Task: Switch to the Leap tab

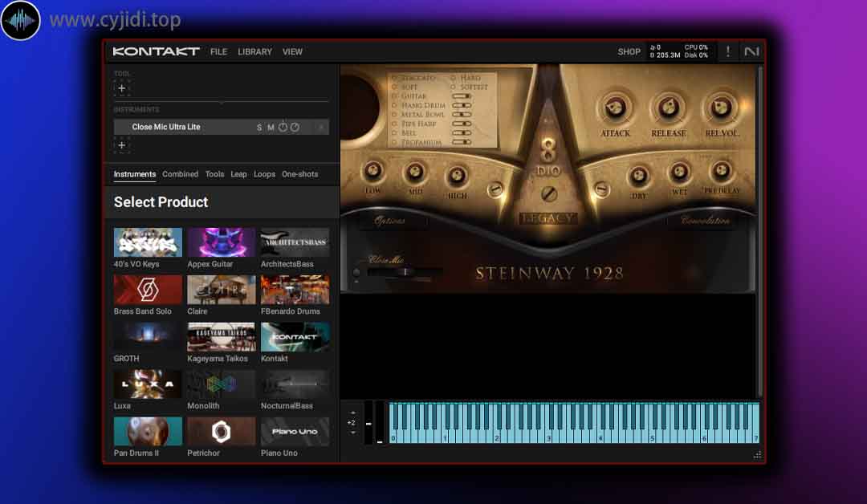Action: click(x=239, y=174)
